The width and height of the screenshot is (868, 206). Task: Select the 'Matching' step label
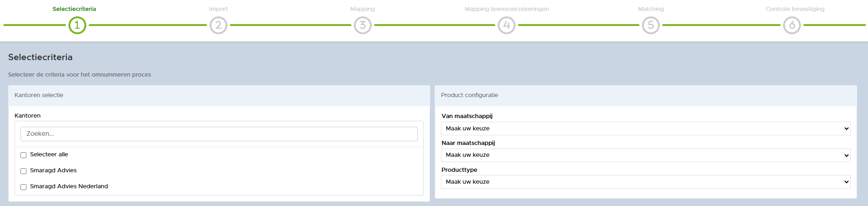pos(651,9)
